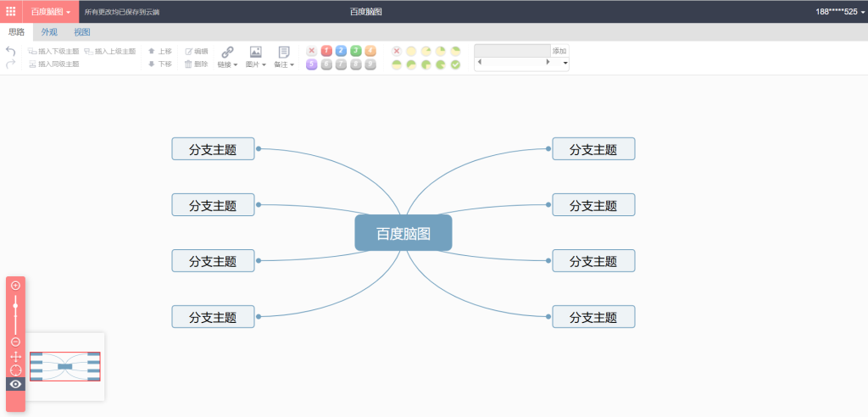Select the topmost right 分支主题 node
Viewport: 868px width, 417px height.
(593, 149)
